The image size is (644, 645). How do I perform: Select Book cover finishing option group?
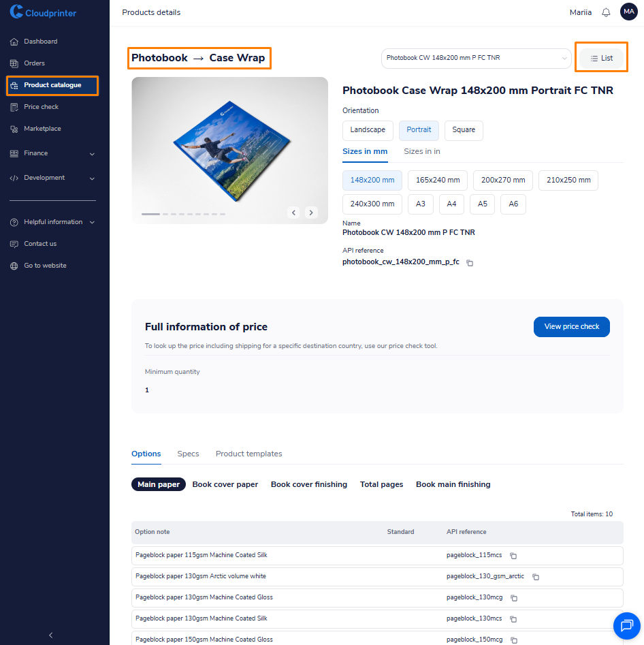[309, 484]
